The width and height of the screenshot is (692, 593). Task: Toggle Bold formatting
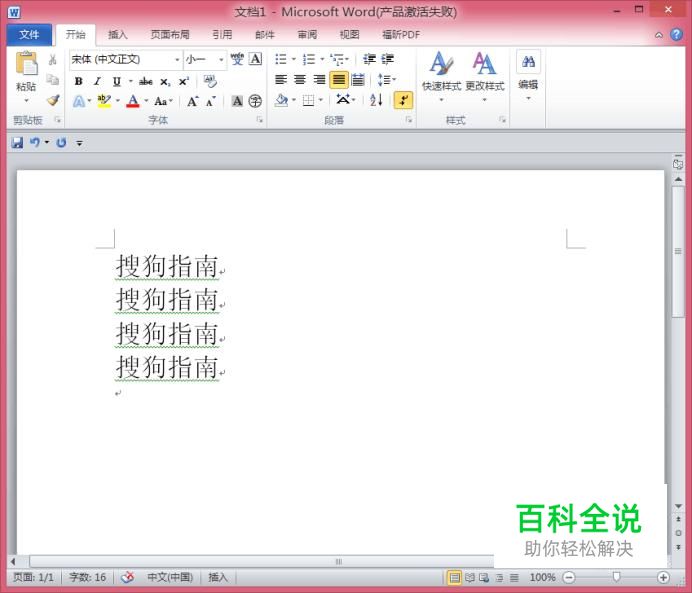pos(79,81)
